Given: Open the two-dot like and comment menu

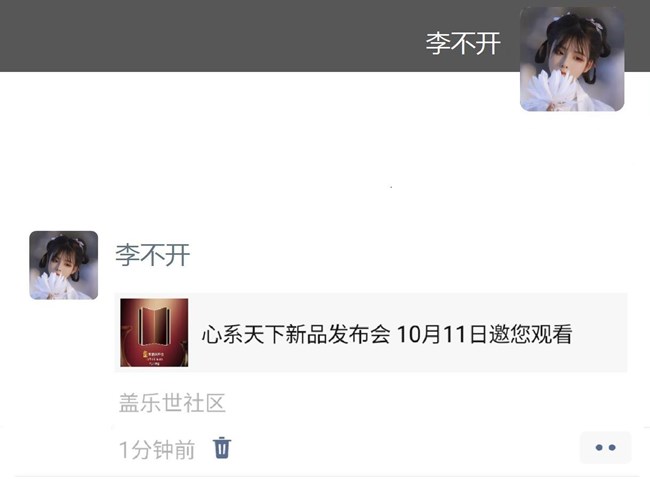Looking at the screenshot, I should tap(605, 447).
